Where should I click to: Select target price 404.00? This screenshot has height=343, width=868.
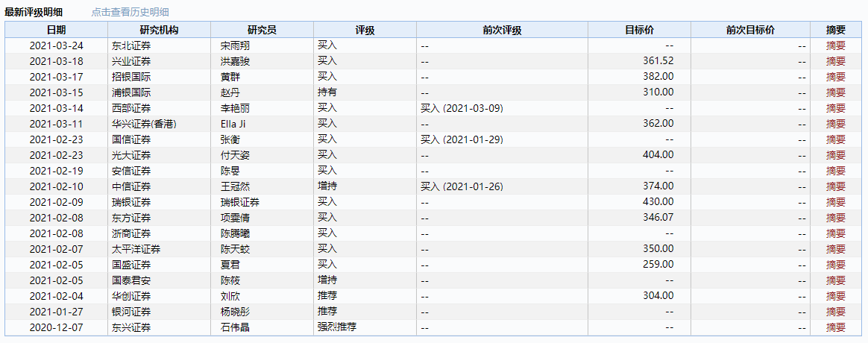(x=658, y=154)
